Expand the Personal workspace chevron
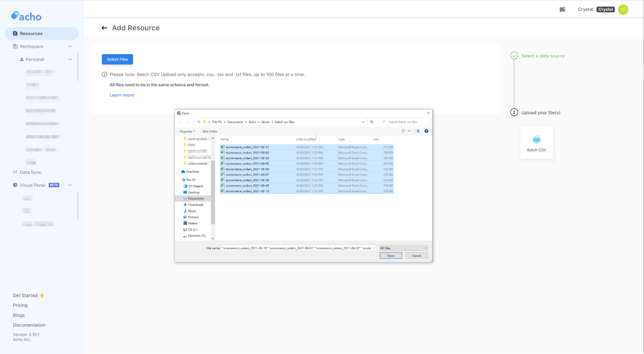Viewport: 644px width, 354px height. pyautogui.click(x=70, y=59)
